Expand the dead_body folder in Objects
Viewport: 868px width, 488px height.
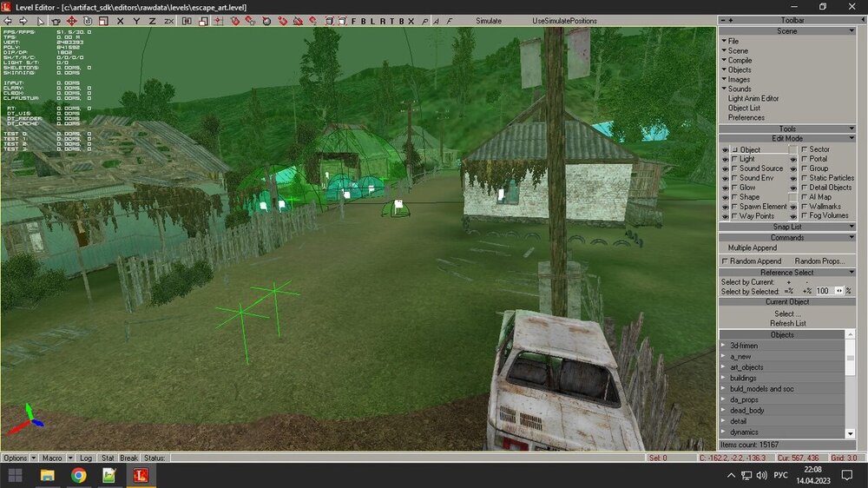tap(724, 411)
